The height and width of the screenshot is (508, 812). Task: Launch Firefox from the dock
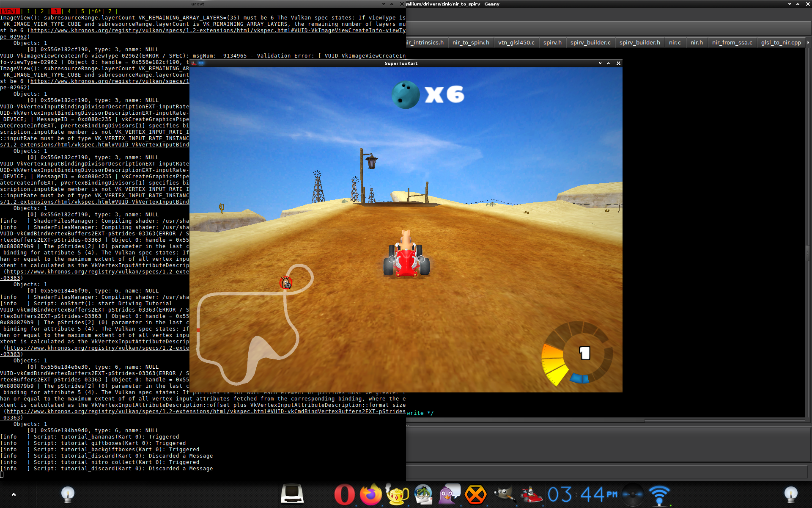[371, 494]
